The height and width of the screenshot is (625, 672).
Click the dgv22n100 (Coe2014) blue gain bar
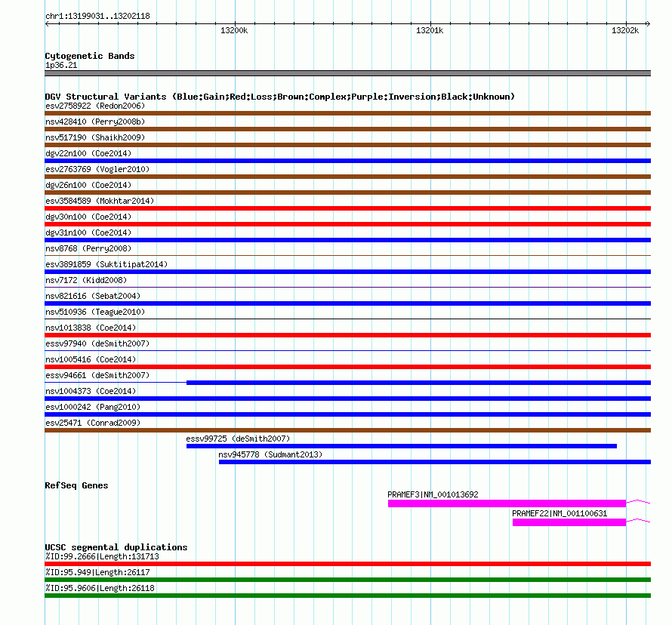pos(347,161)
